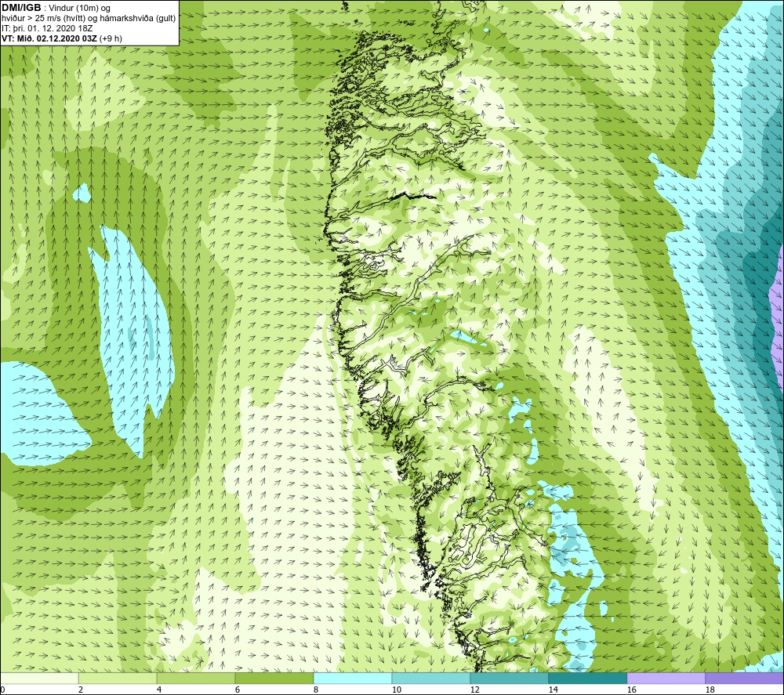Image resolution: width=784 pixels, height=695 pixels.
Task: Select the 16–18 m/s light purple swatch
Action: point(666,679)
